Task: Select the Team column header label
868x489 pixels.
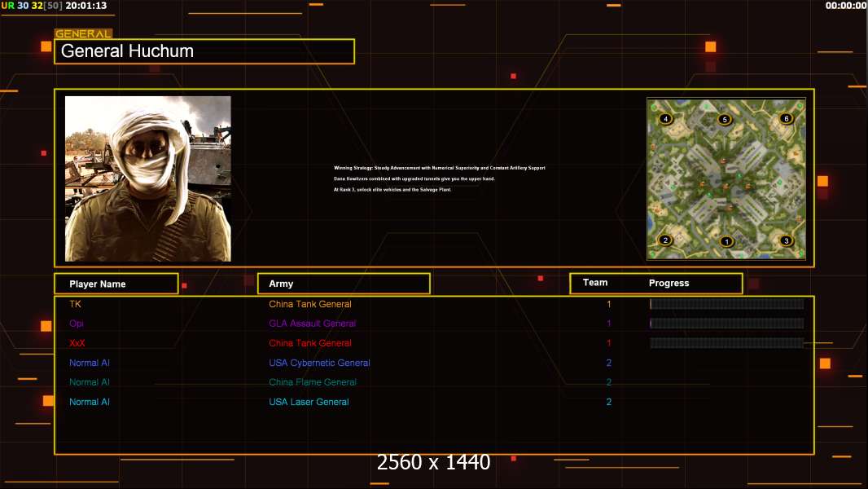Action: click(595, 283)
